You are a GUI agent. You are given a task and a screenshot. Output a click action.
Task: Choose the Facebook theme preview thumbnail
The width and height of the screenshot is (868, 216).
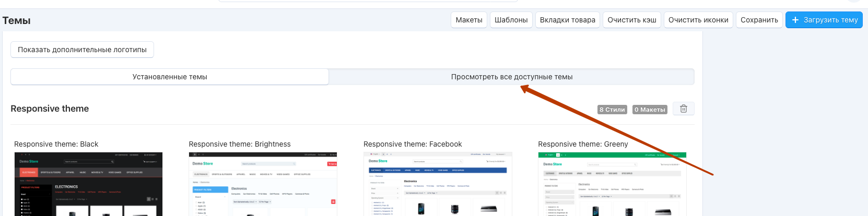point(438,184)
